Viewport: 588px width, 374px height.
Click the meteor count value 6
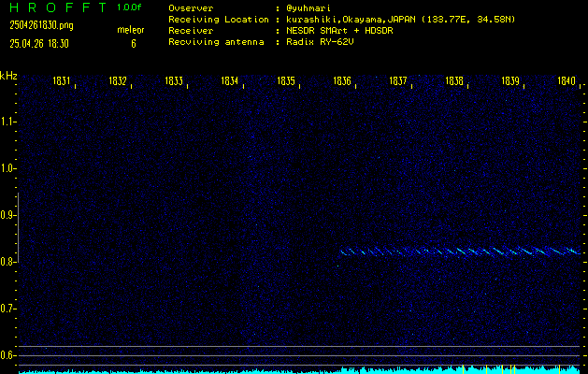[x=134, y=44]
